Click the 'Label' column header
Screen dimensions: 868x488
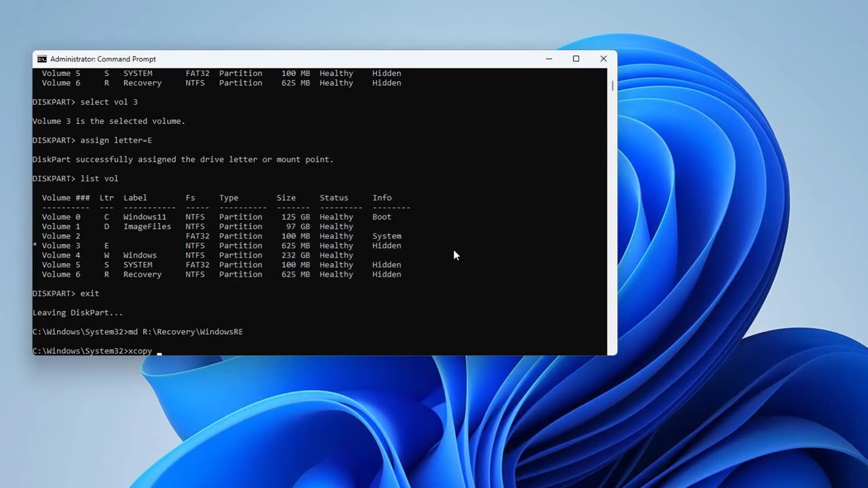point(135,198)
